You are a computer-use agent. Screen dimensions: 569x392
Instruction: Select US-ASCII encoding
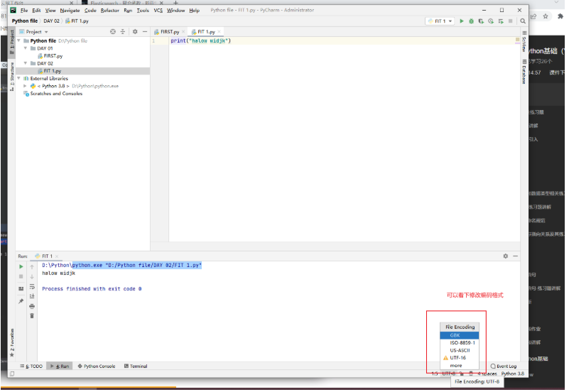[460, 350]
